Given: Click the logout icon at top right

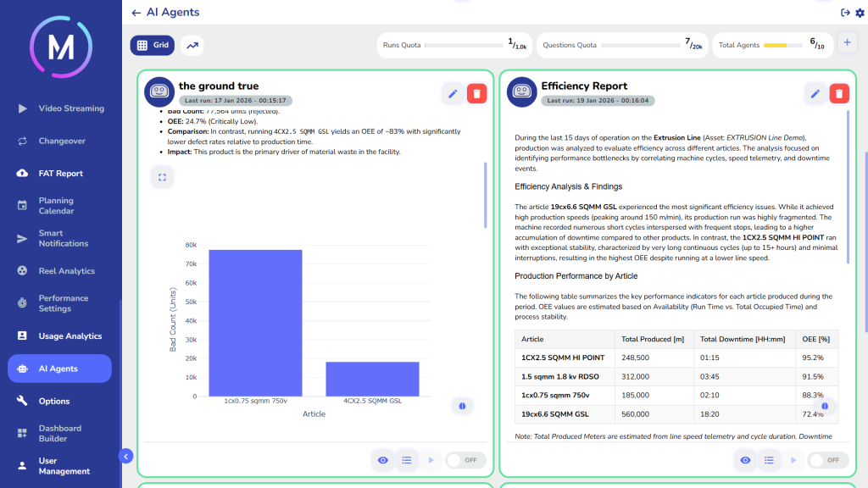Looking at the screenshot, I should point(844,12).
